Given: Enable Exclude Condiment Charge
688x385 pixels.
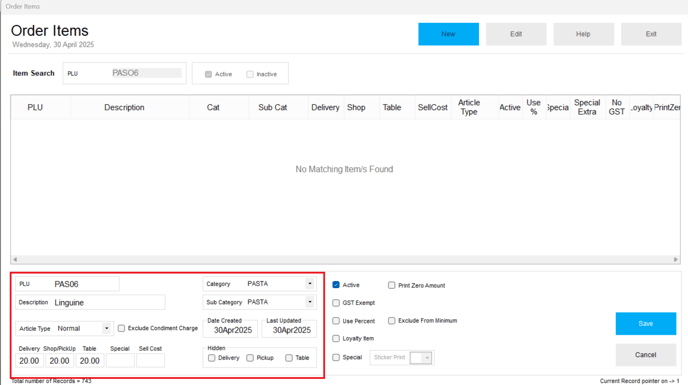Looking at the screenshot, I should tap(122, 328).
